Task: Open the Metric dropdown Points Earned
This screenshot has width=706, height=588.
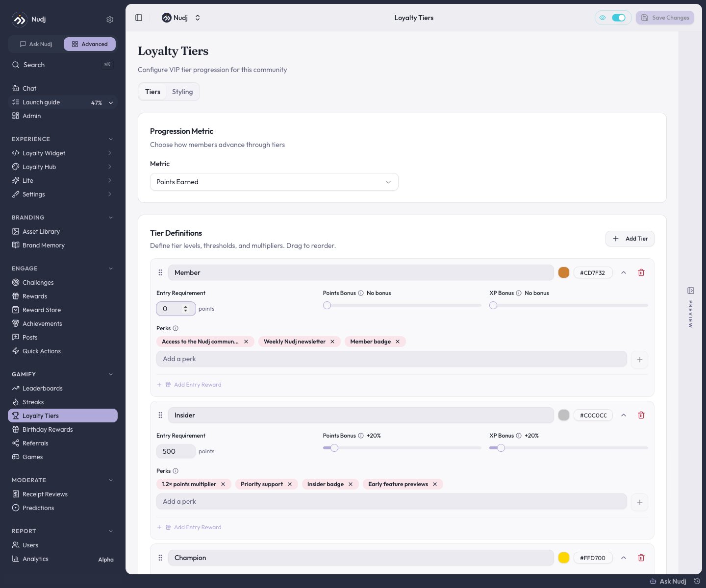Action: (x=274, y=182)
